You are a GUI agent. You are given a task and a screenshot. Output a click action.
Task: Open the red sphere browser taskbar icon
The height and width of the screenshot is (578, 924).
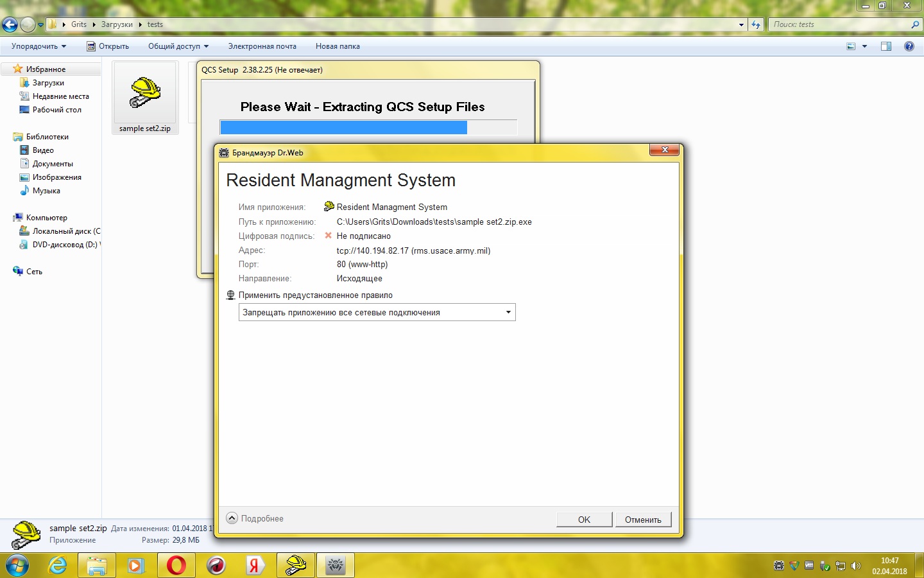pos(216,565)
